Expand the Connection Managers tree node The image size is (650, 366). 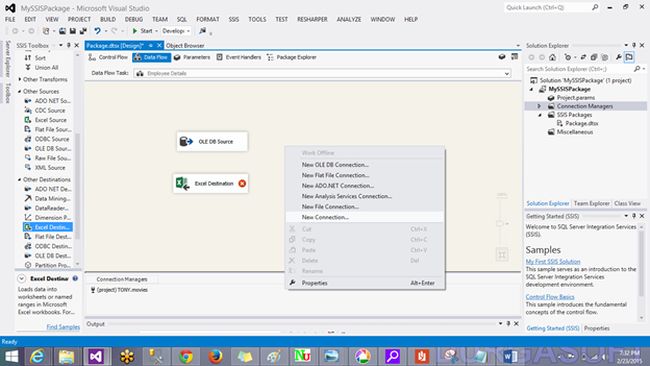click(539, 107)
